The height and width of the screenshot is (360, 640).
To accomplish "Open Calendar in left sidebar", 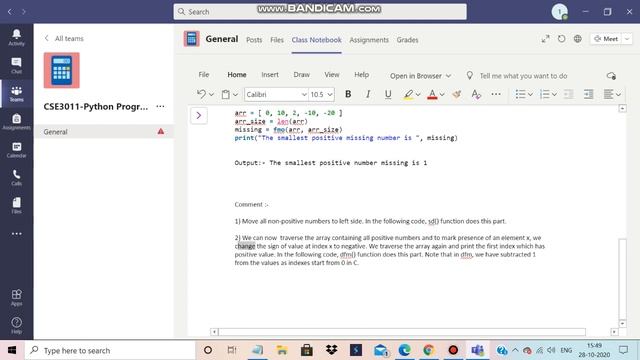I will [x=16, y=150].
